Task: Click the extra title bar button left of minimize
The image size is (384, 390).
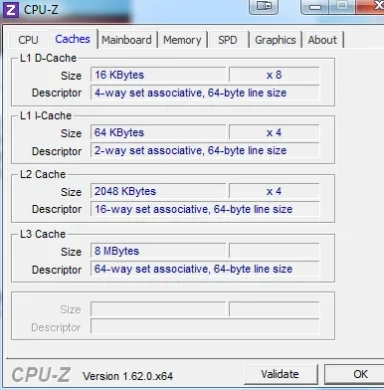Action: (264, 7)
